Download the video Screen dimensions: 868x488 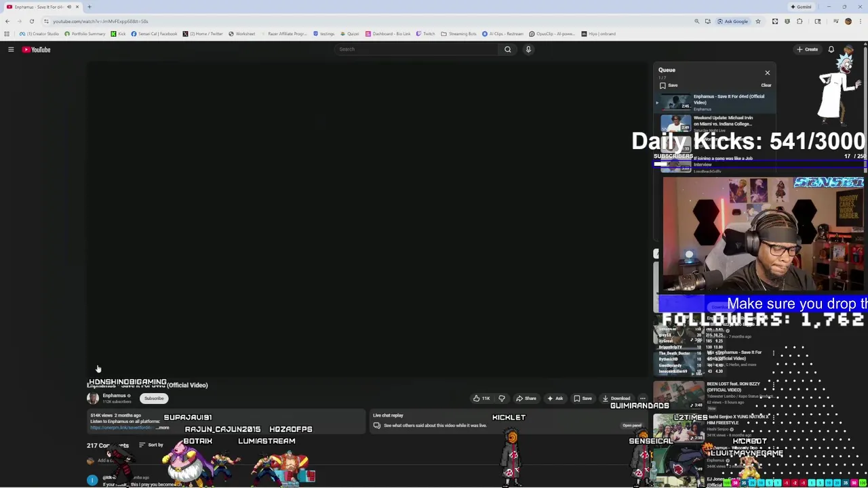pyautogui.click(x=616, y=399)
